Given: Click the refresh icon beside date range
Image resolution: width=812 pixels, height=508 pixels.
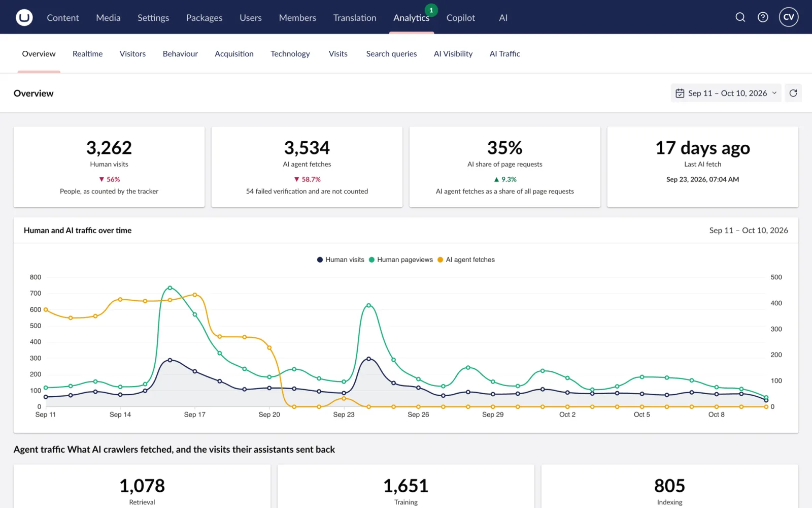Looking at the screenshot, I should 793,93.
